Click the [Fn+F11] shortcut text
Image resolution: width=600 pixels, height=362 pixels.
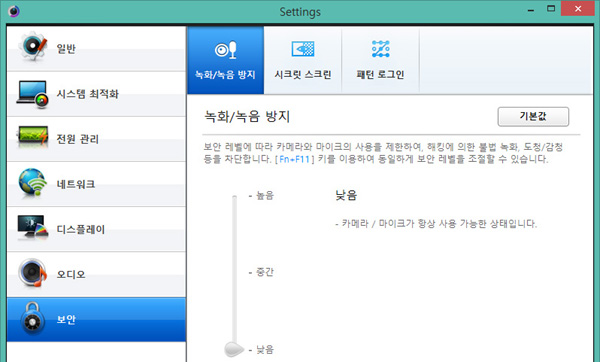(294, 159)
